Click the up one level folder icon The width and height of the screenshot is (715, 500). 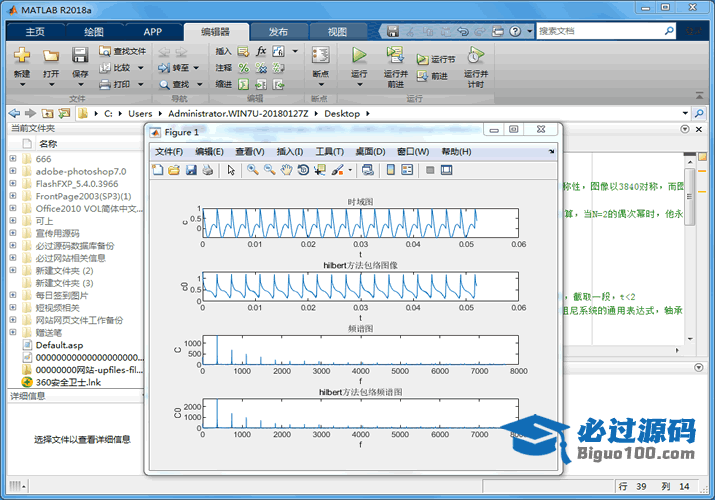(x=47, y=113)
